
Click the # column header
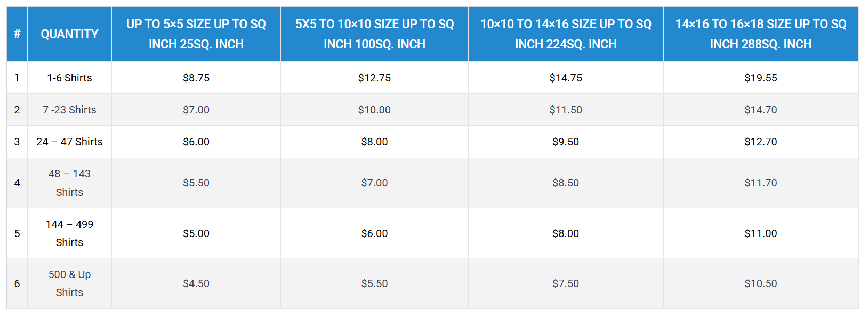pos(17,34)
